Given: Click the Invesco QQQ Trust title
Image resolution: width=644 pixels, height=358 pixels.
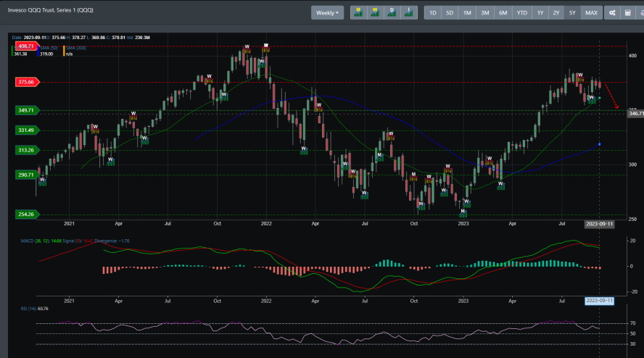Looking at the screenshot, I should pos(51,10).
